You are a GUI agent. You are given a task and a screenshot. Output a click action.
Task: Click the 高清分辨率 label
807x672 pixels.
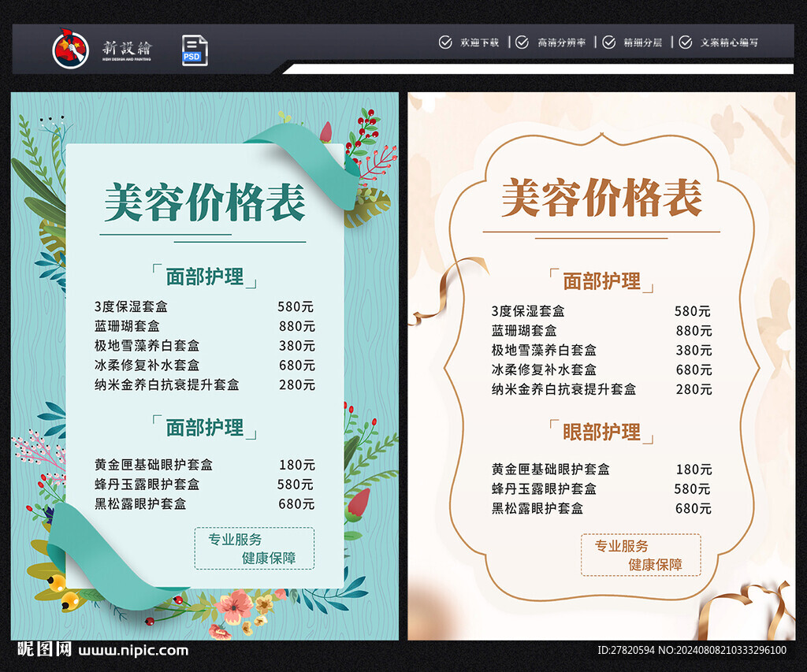pos(561,43)
